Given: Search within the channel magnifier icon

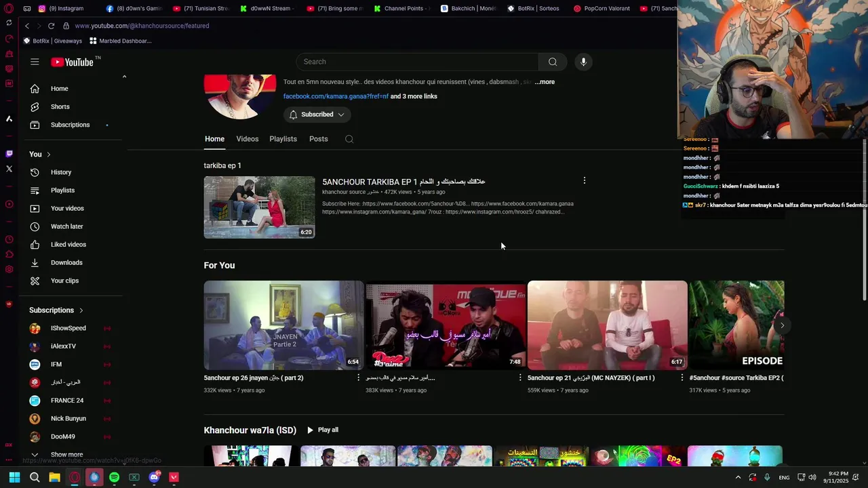Looking at the screenshot, I should 349,139.
